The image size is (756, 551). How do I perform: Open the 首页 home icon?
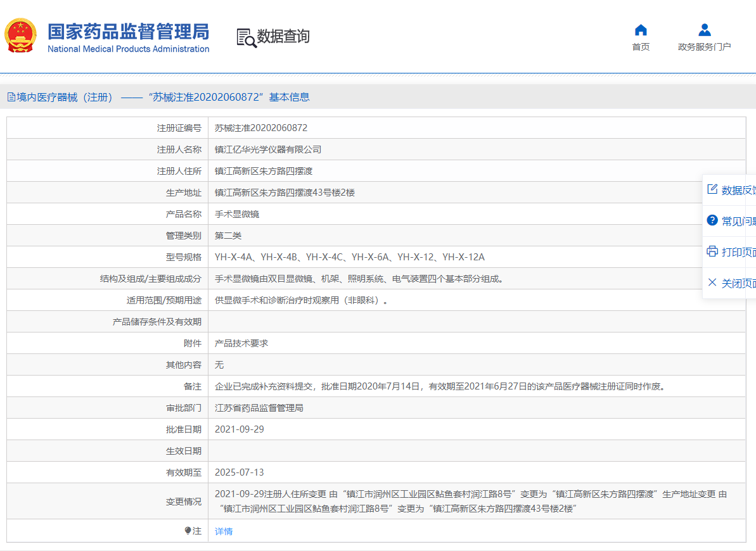641,30
